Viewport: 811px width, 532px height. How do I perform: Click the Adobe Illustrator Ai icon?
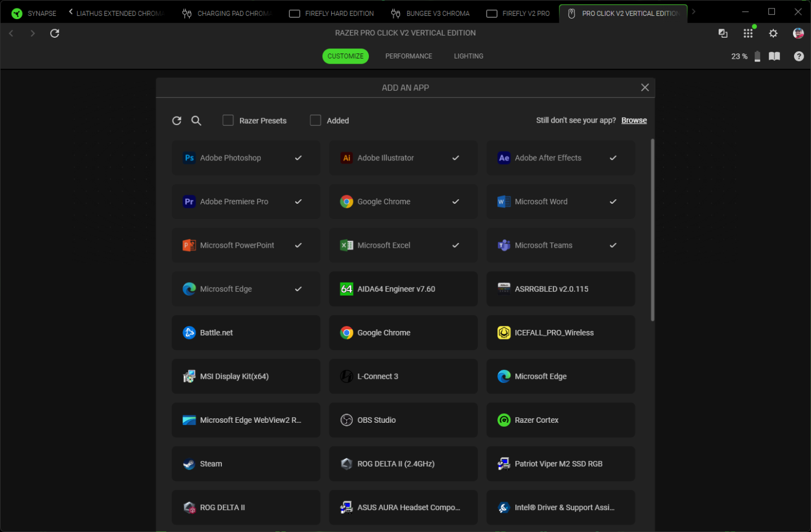click(347, 158)
